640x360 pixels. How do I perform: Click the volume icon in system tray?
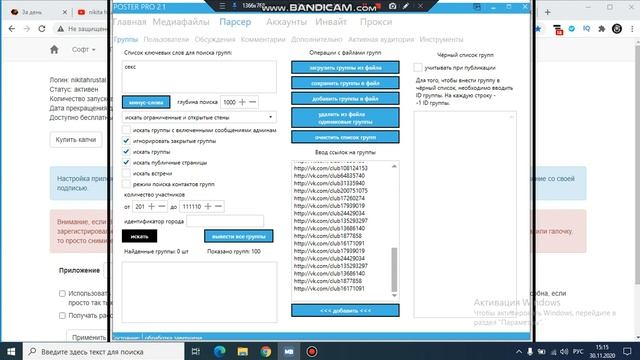[x=564, y=351]
